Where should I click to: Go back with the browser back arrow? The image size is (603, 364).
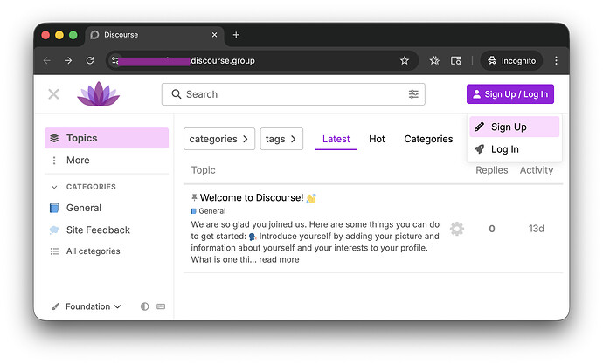pos(47,61)
